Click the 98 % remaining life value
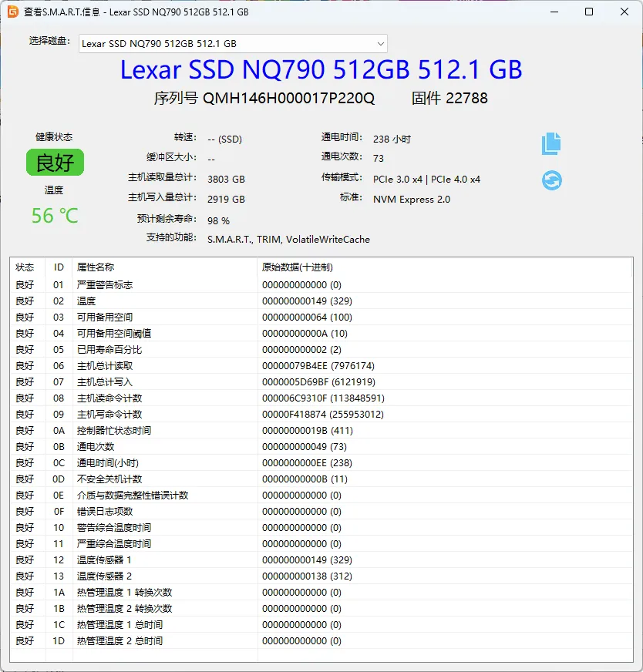Image resolution: width=643 pixels, height=672 pixels. [219, 220]
